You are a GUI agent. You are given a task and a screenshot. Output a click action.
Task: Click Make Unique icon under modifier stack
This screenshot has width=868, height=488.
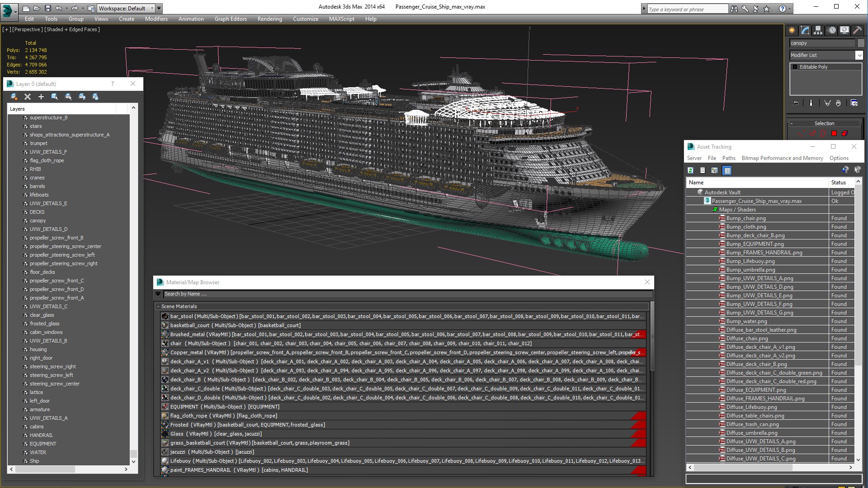click(827, 103)
